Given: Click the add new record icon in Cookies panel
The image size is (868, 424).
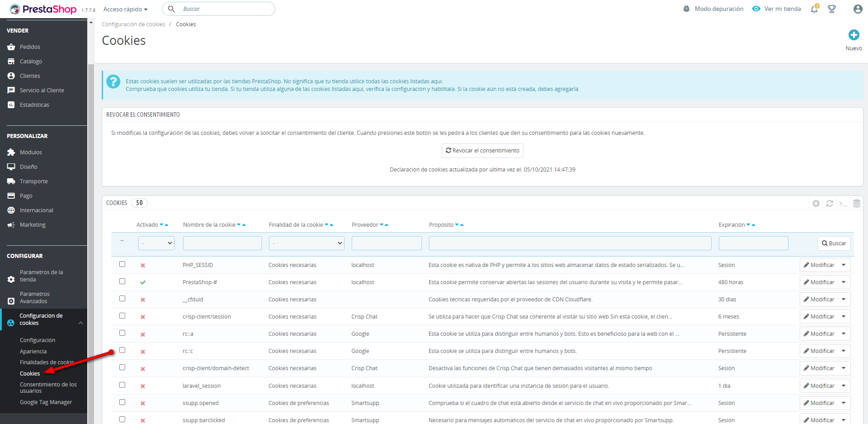Looking at the screenshot, I should click(x=816, y=204).
